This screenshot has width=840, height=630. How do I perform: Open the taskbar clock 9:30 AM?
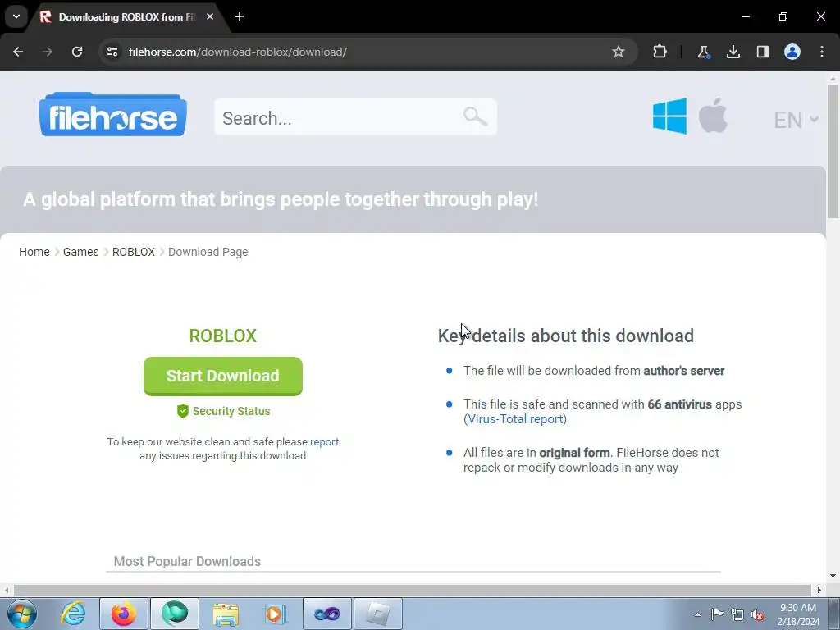point(798,614)
